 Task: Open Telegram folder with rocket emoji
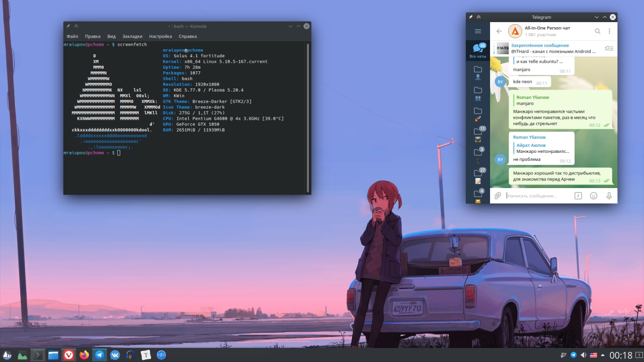(x=478, y=114)
